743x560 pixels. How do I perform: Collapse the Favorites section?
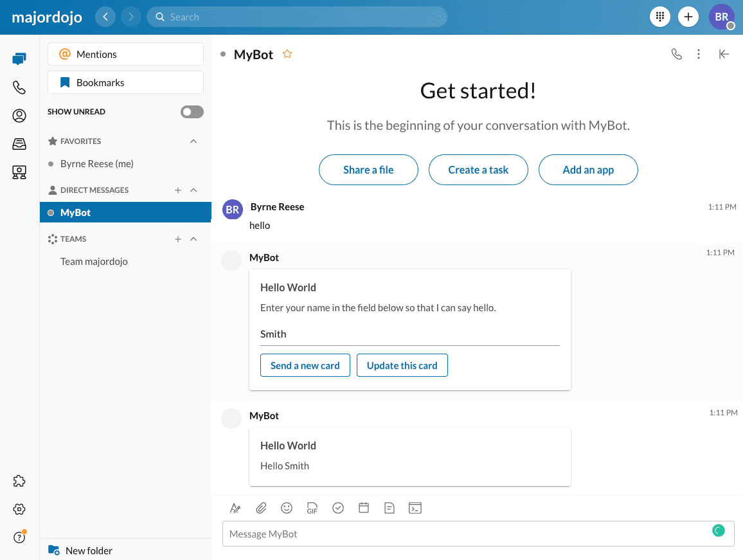coord(193,141)
